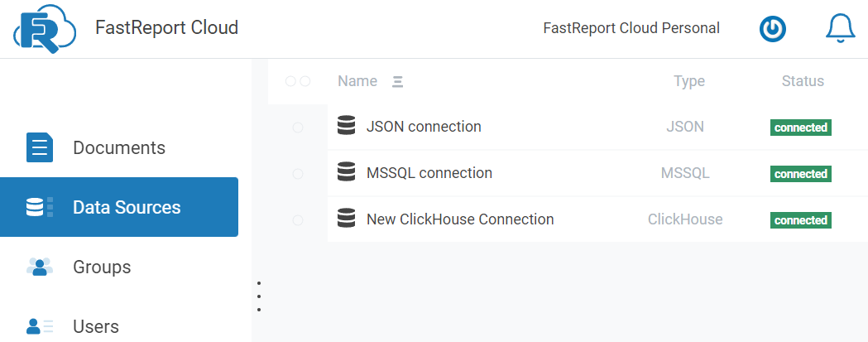
Task: Sort the list using the Name sort icon
Action: pyautogui.click(x=397, y=81)
